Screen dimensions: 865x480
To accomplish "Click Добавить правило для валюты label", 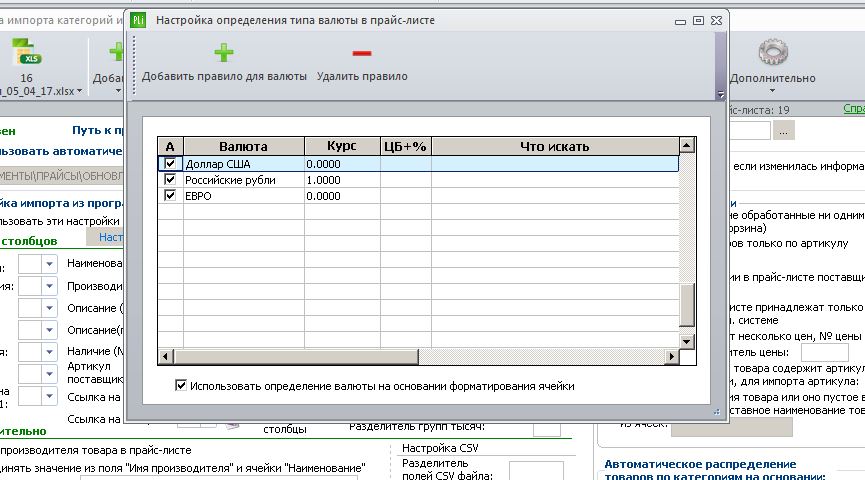I will (224, 76).
